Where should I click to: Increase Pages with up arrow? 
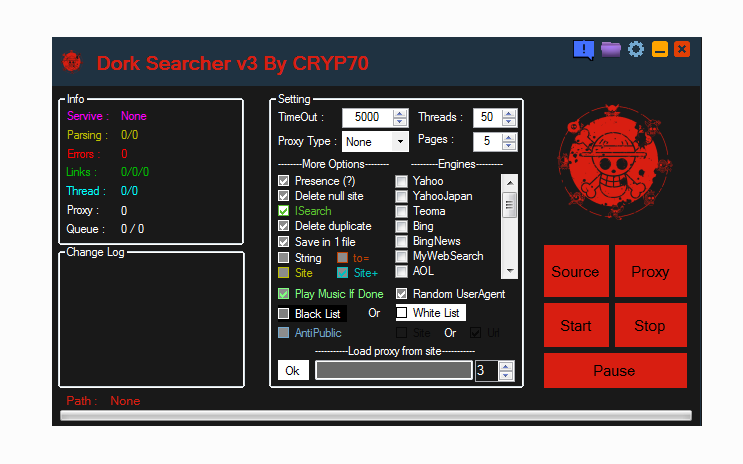[x=509, y=137]
